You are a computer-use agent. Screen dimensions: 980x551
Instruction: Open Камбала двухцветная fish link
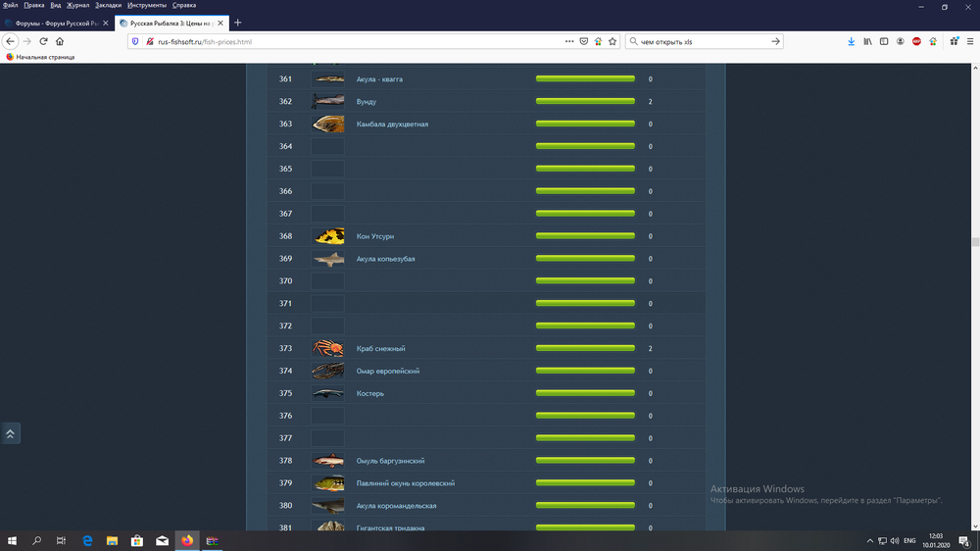click(392, 125)
